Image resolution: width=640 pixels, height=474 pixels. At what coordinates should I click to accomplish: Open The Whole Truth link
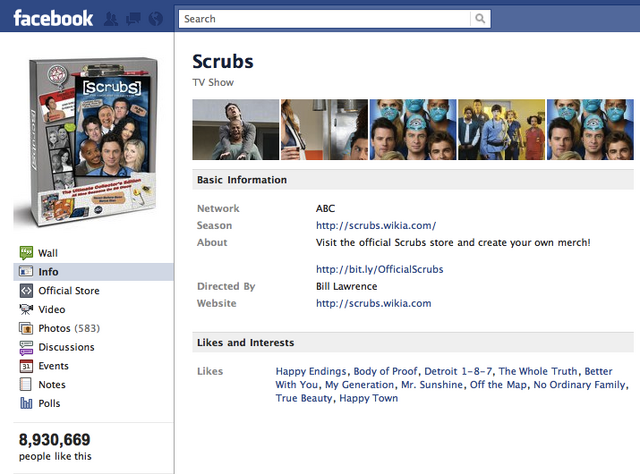point(538,371)
